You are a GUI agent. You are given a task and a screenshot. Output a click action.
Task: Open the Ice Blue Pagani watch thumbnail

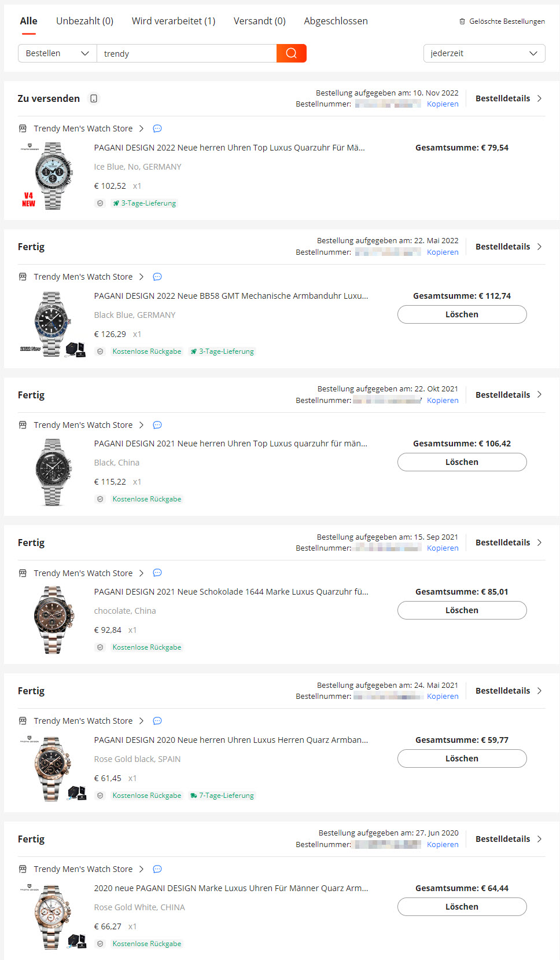click(53, 175)
